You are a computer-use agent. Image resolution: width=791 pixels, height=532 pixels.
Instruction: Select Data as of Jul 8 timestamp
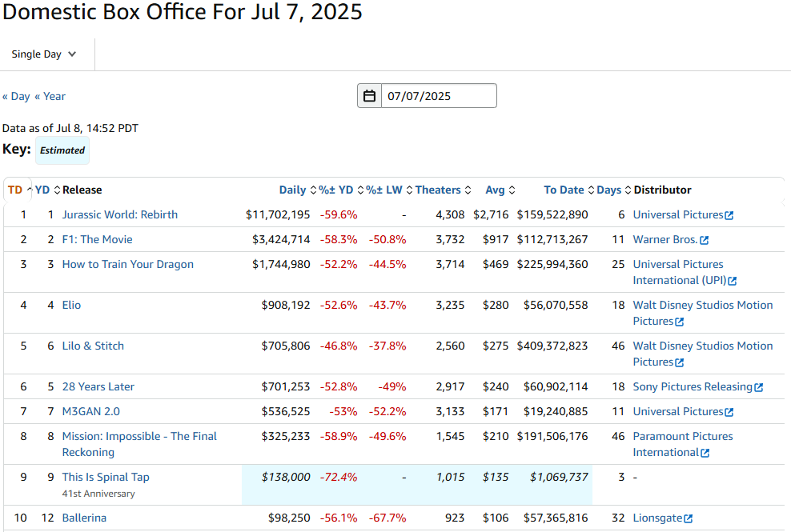point(70,128)
